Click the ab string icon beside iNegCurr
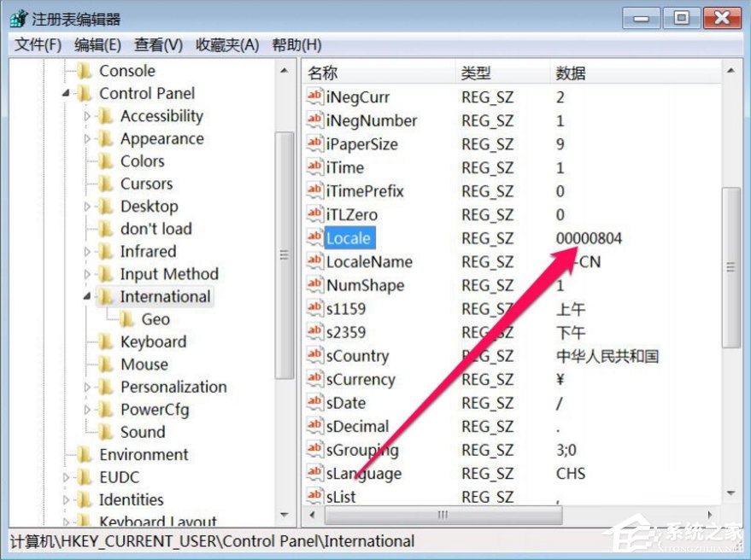 click(x=314, y=96)
